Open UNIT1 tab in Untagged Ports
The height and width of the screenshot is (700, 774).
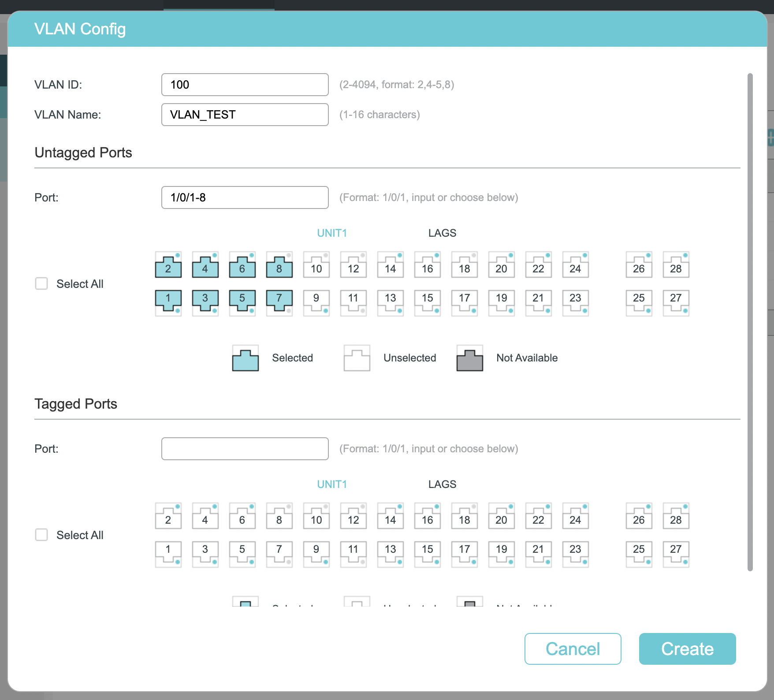[332, 233]
